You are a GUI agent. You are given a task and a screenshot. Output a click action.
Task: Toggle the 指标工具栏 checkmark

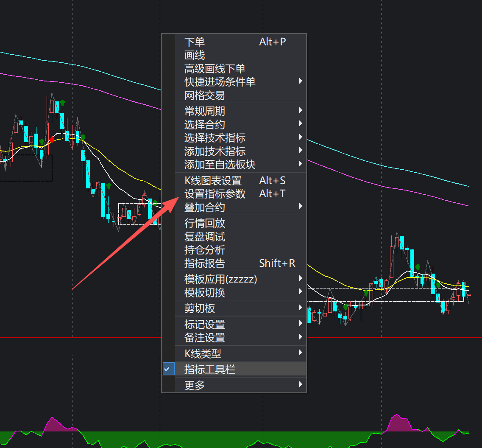(x=168, y=369)
